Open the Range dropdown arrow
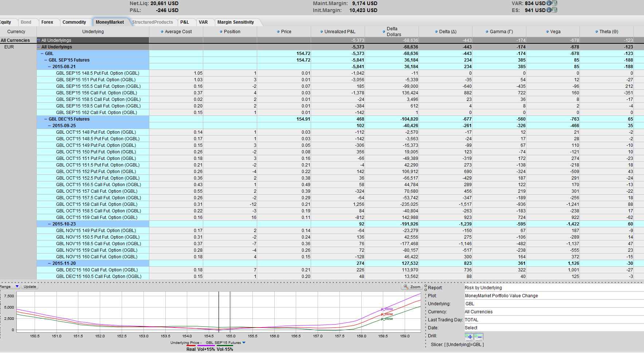Image resolution: width=644 pixels, height=353 pixels. tap(17, 287)
